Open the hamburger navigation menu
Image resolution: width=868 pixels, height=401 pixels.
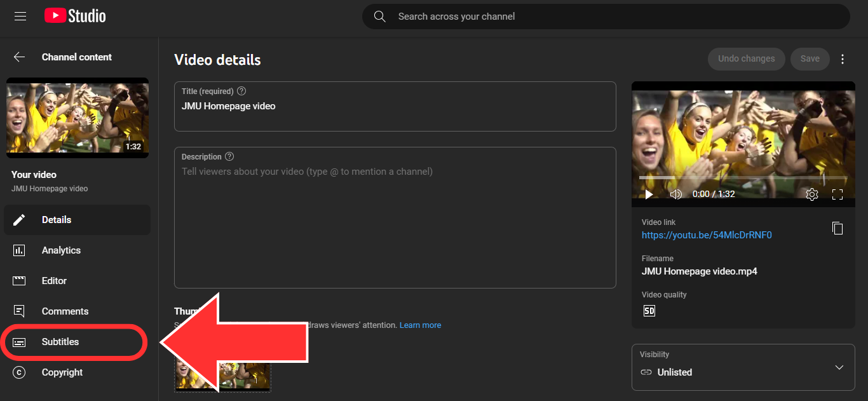click(20, 17)
